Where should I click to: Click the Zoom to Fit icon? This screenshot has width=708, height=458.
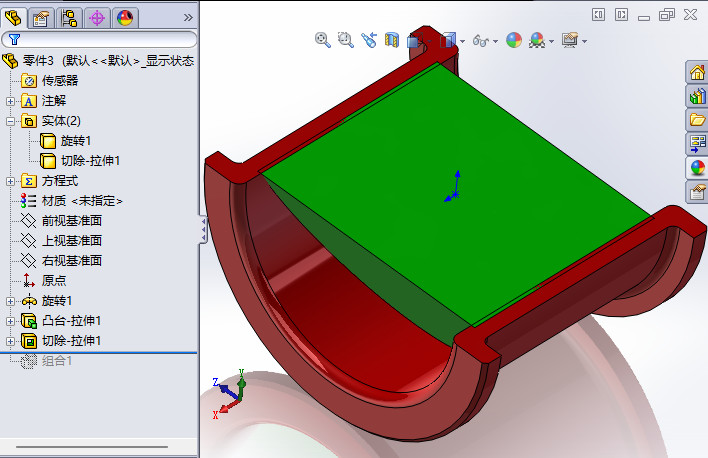[322, 40]
